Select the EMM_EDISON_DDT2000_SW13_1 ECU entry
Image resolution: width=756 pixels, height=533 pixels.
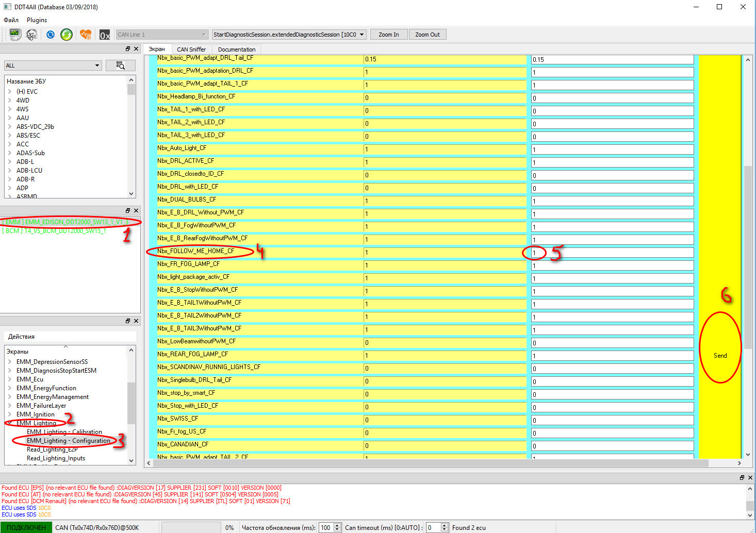tap(65, 222)
